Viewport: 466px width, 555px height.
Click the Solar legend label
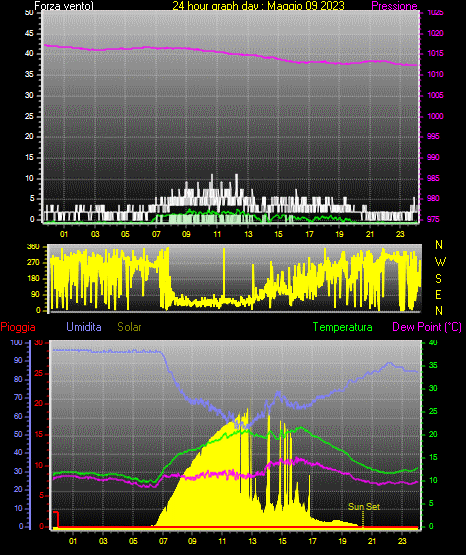coord(129,327)
